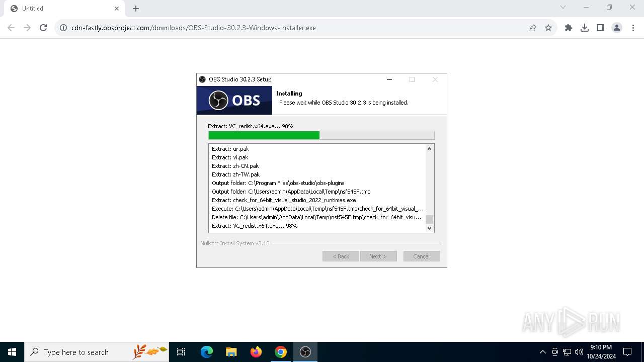
Task: View site information icon in address bar
Action: click(63, 28)
